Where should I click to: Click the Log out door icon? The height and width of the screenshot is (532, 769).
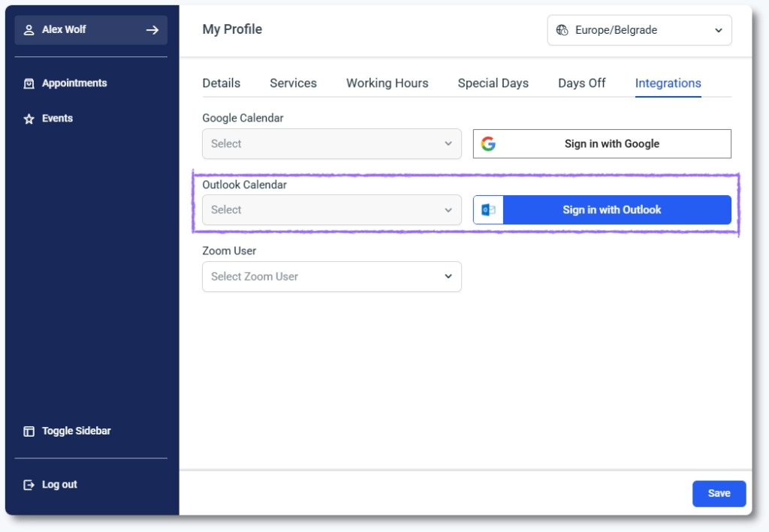tap(29, 485)
